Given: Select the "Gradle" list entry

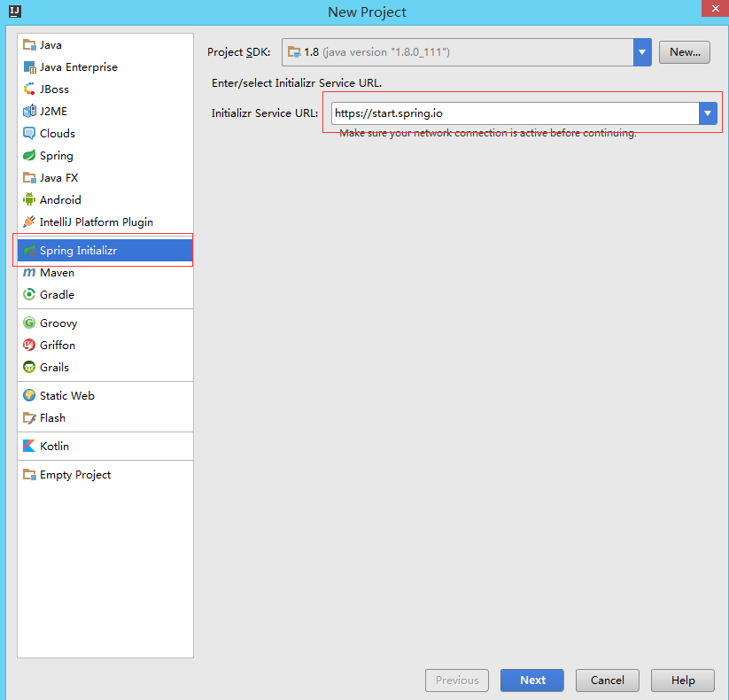Looking at the screenshot, I should [x=105, y=295].
